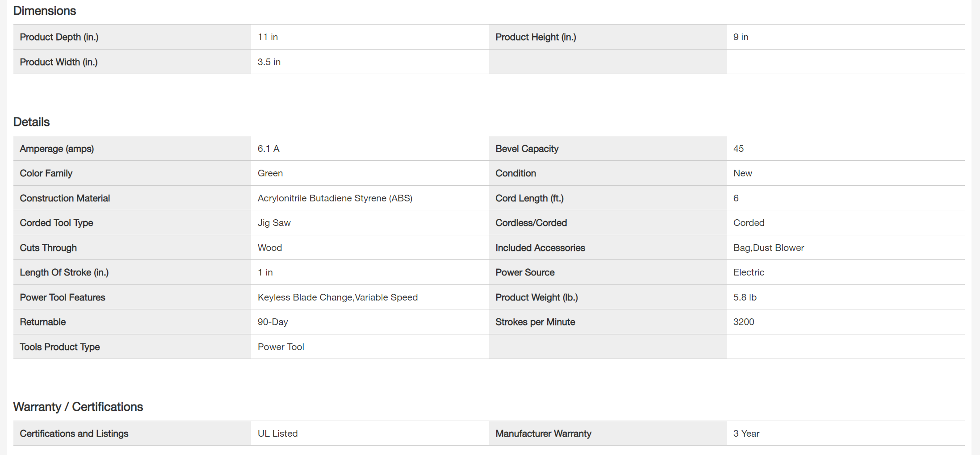Click the Strokes per Minute label
Image resolution: width=980 pixels, height=455 pixels.
[x=535, y=322]
